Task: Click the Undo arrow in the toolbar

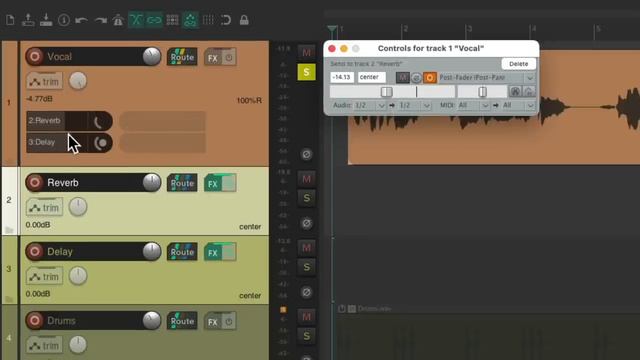Action: 82,20
